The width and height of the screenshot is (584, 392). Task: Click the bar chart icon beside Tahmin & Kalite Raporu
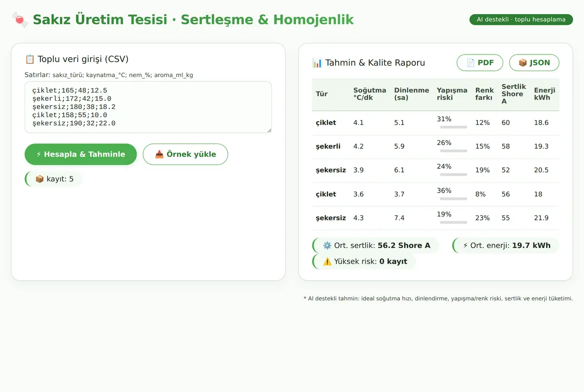pos(317,63)
